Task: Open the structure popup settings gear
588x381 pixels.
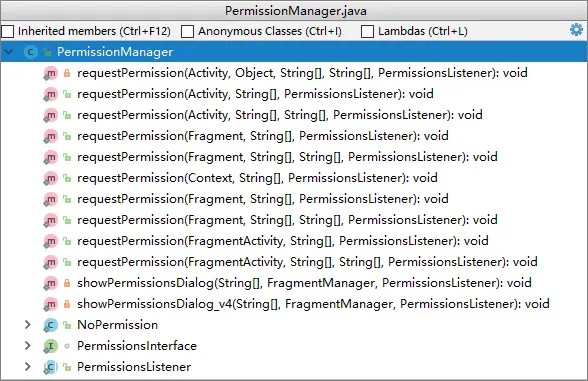Action: tap(576, 30)
